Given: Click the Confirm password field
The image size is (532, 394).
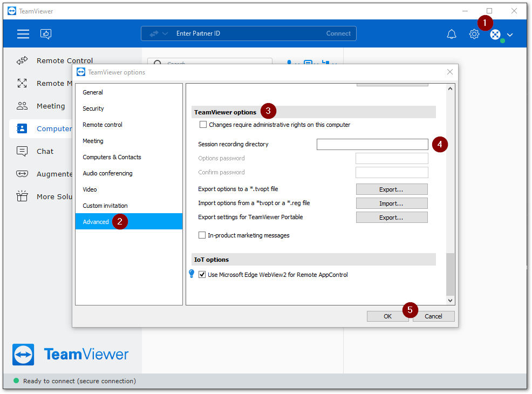Looking at the screenshot, I should pos(392,172).
